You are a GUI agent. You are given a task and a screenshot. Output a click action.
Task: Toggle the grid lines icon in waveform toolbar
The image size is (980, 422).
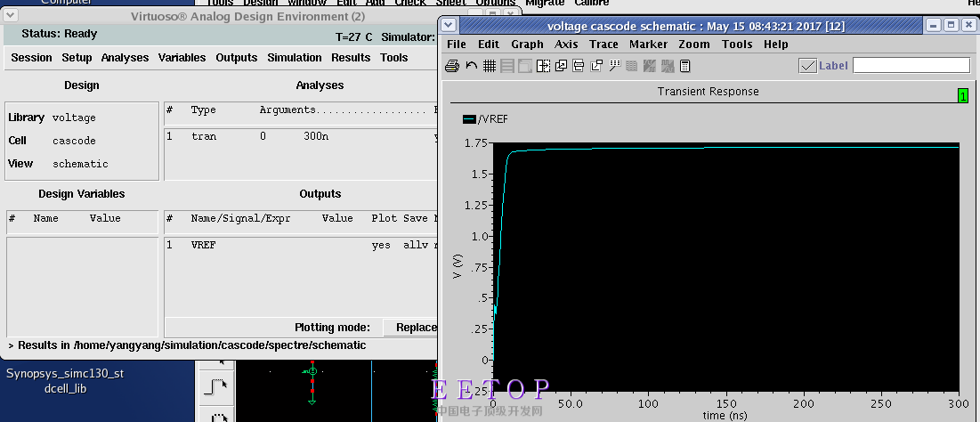coord(490,66)
